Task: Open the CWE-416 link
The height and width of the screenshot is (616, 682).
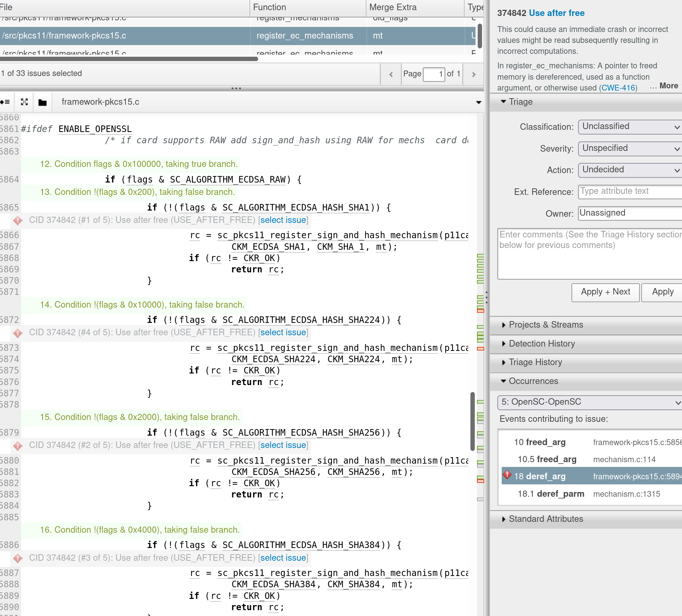Action: pos(618,88)
